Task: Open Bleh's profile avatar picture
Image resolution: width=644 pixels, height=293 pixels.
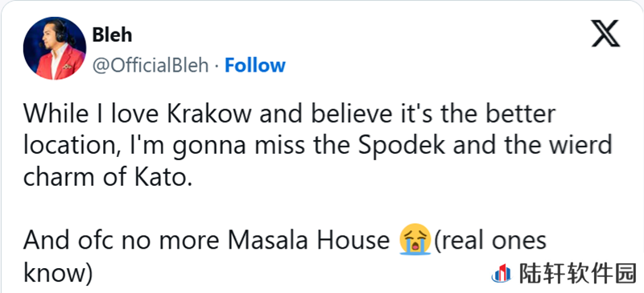Action: click(x=55, y=48)
